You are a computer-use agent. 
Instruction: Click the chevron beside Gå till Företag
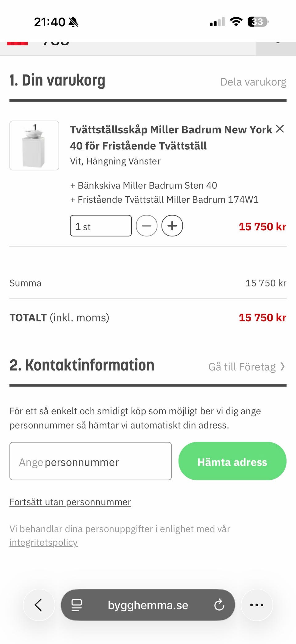pyautogui.click(x=282, y=366)
